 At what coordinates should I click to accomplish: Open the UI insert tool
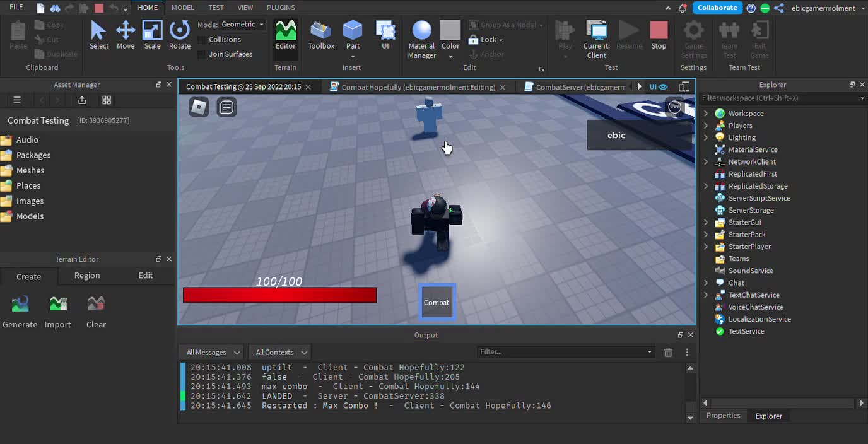pos(385,35)
